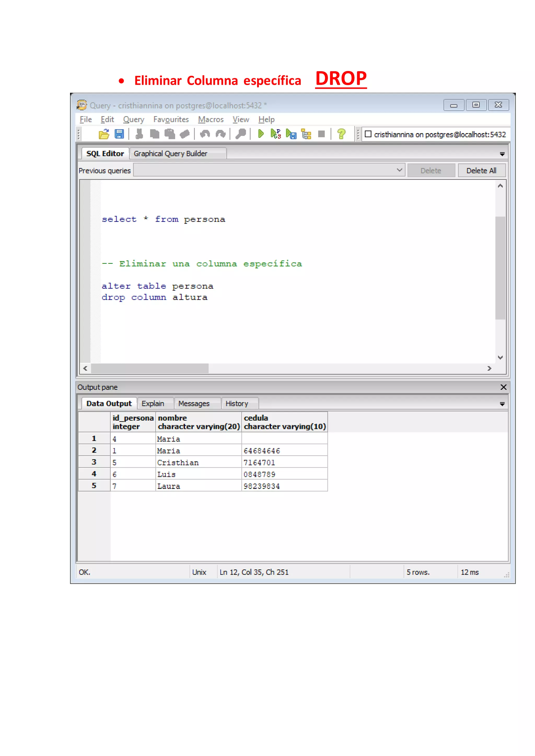Viewport: 535px width, 756px height.
Task: Click the Execute to file icon
Action: (x=291, y=134)
